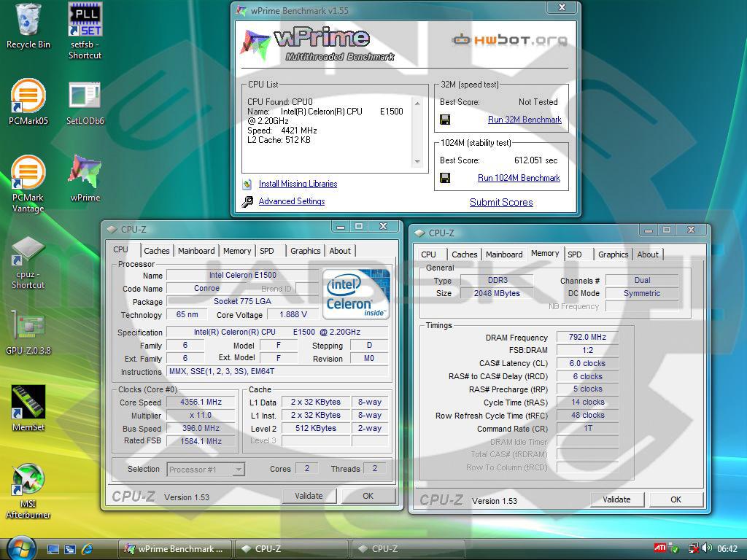The height and width of the screenshot is (560, 747).
Task: Open Mainboard tab in right CPU-Z window
Action: click(504, 254)
